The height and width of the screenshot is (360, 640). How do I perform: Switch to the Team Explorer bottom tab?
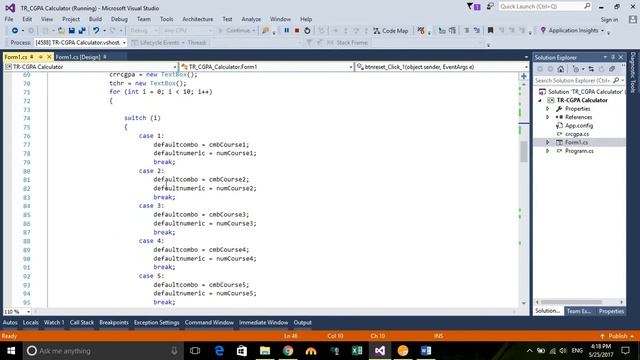point(579,311)
